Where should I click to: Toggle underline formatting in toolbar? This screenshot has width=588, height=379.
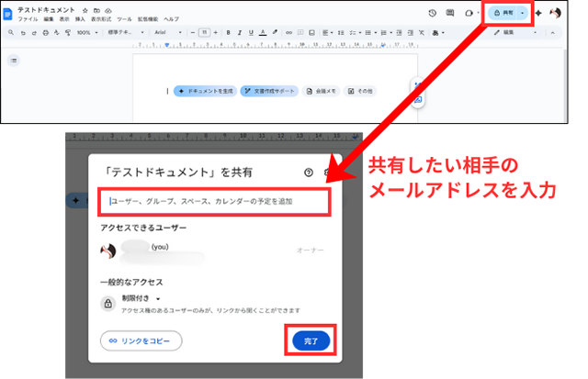(x=251, y=32)
